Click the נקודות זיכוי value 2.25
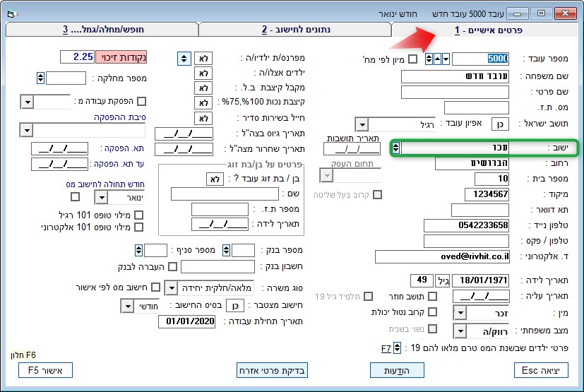584x392 pixels. [78, 57]
